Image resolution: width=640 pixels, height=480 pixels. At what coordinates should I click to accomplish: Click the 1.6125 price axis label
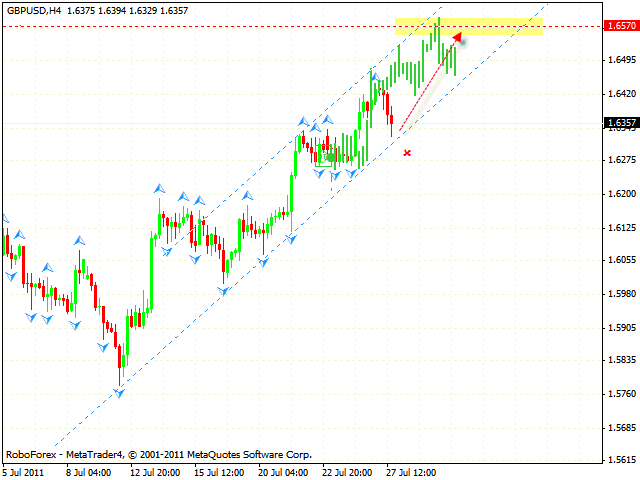[622, 227]
